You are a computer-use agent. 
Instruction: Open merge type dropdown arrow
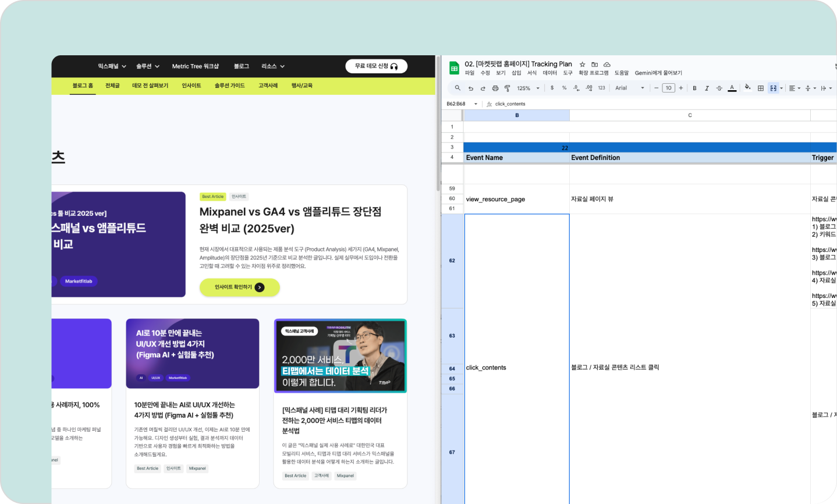click(x=781, y=88)
